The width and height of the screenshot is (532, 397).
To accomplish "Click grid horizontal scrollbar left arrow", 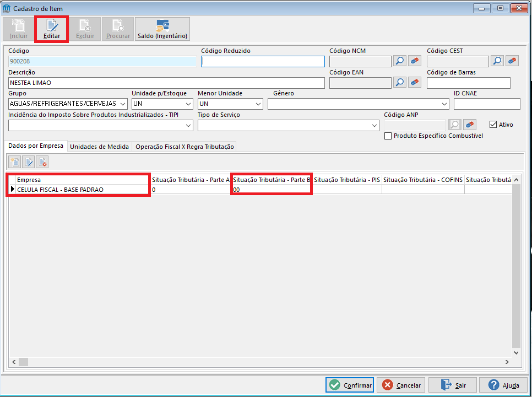I will coord(14,362).
